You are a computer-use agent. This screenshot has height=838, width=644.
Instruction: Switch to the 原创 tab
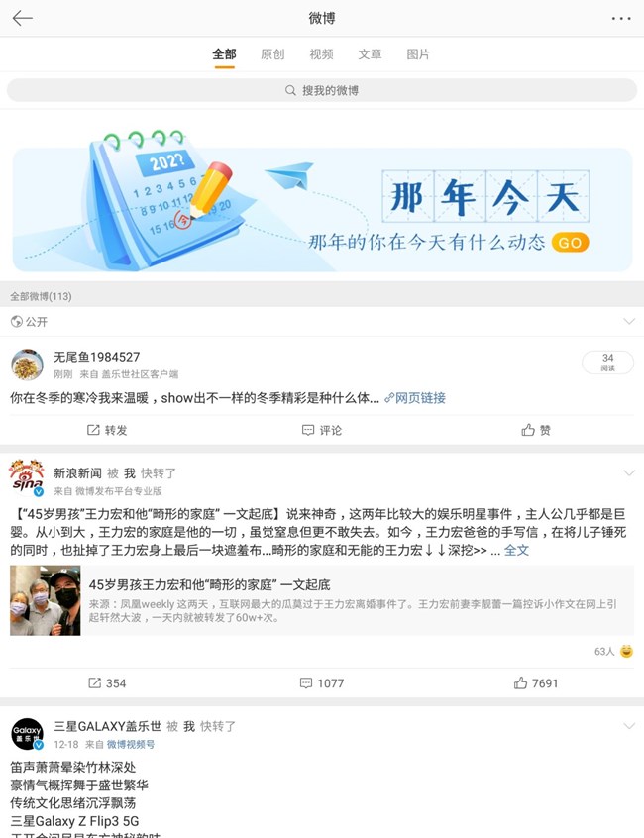click(272, 53)
